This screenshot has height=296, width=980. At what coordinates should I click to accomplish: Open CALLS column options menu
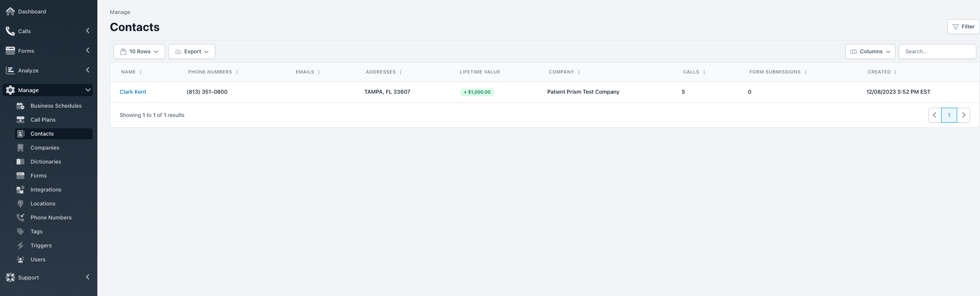click(x=704, y=72)
